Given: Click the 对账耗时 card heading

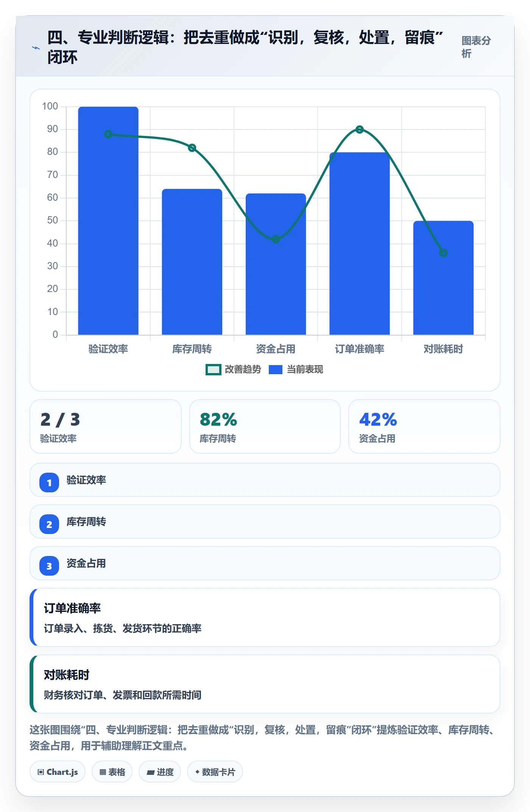Looking at the screenshot, I should tap(67, 675).
